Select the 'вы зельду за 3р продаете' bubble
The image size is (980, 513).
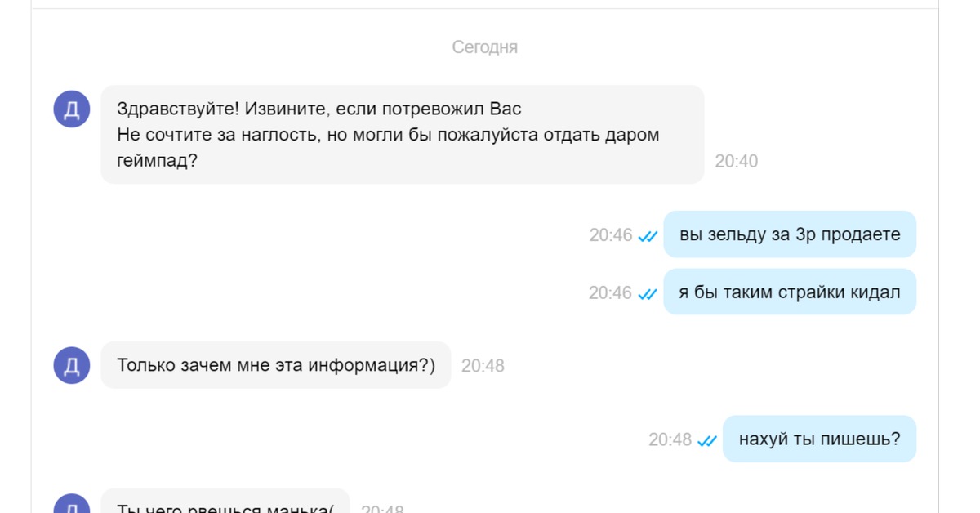(x=789, y=234)
